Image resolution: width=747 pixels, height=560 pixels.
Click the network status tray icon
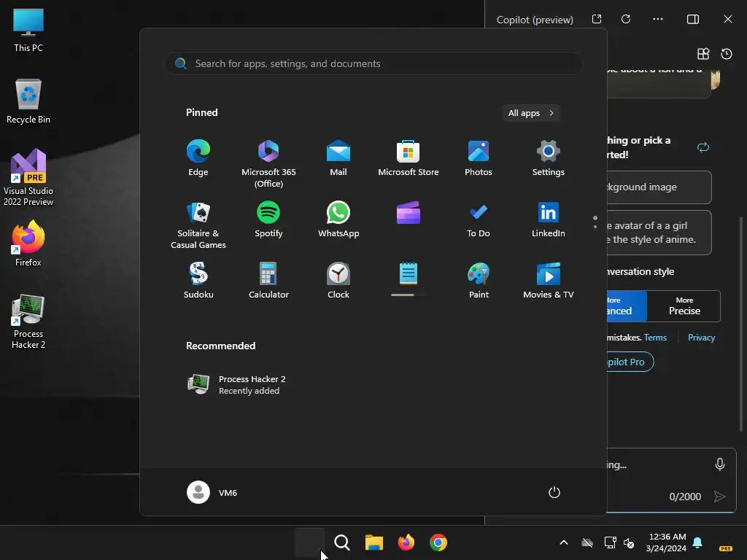(x=611, y=542)
